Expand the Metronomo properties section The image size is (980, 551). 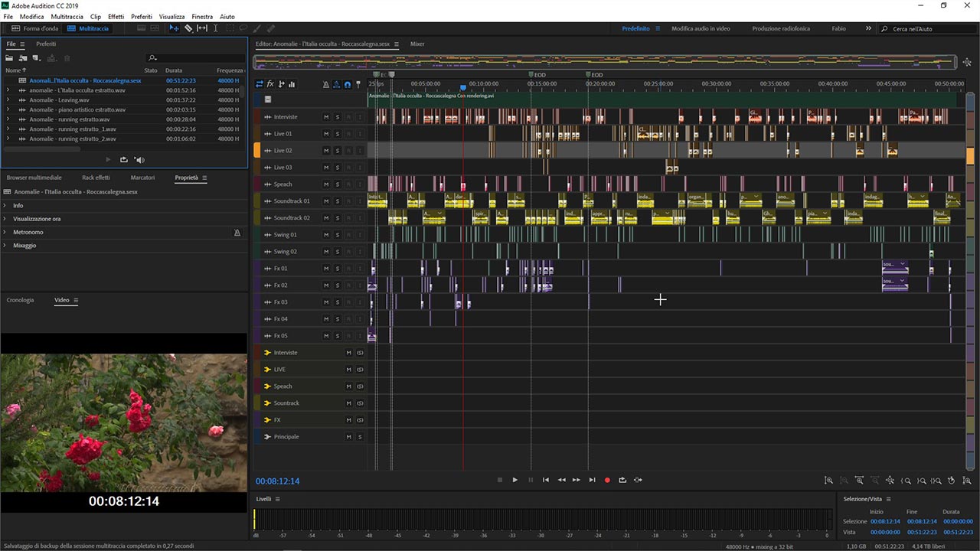coord(5,233)
